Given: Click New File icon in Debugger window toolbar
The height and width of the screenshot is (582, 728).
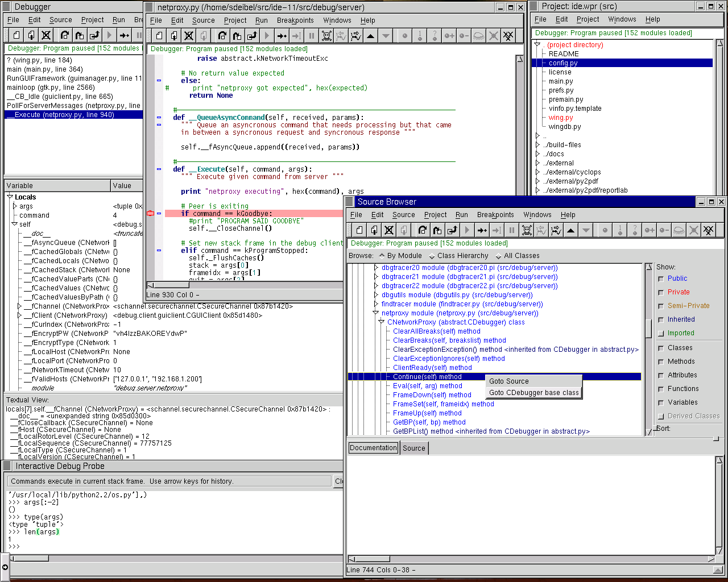Looking at the screenshot, I should (16, 35).
